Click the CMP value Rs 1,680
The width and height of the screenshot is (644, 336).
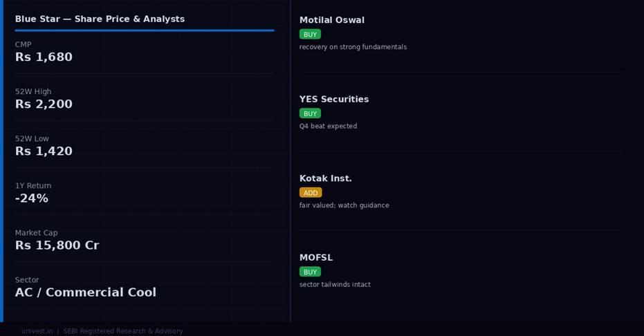click(x=44, y=57)
